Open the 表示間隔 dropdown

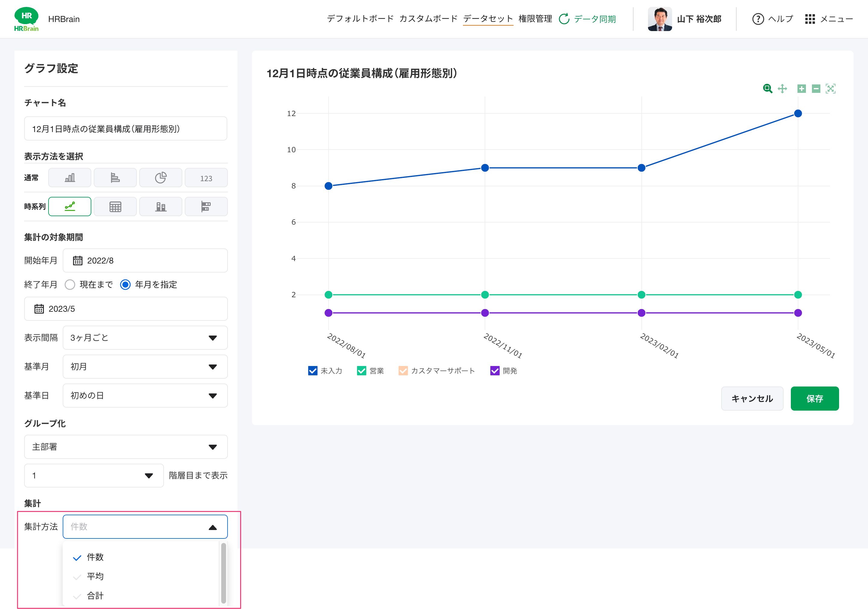(145, 338)
